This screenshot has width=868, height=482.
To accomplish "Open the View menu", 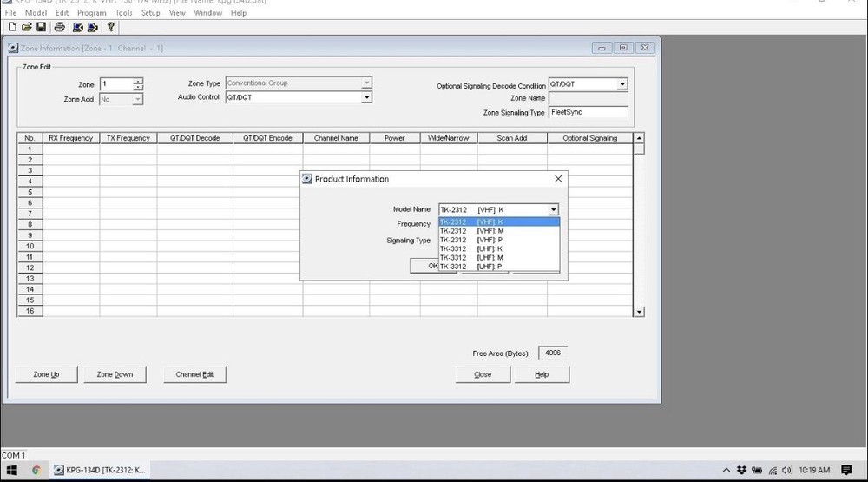I will 177,13.
